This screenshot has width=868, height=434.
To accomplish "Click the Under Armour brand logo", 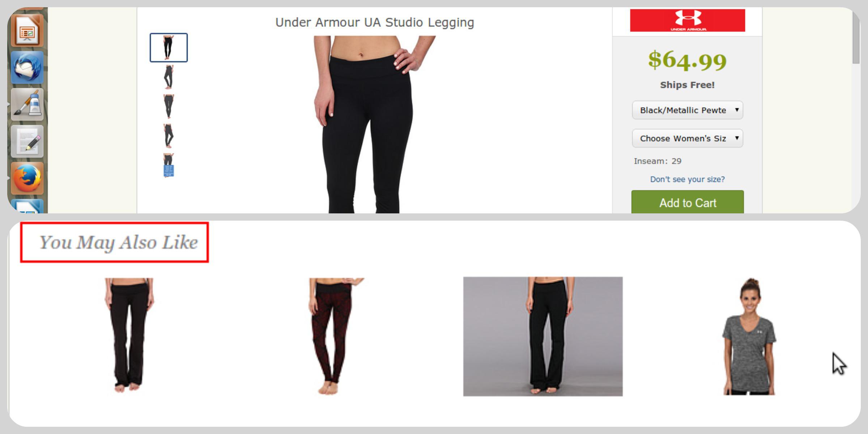I will coord(687,20).
